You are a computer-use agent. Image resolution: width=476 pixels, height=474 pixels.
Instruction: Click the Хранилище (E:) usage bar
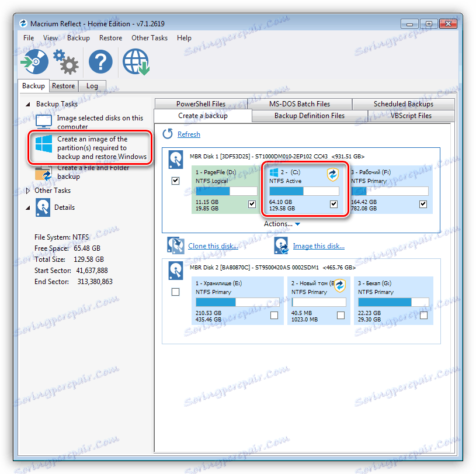[x=237, y=302]
